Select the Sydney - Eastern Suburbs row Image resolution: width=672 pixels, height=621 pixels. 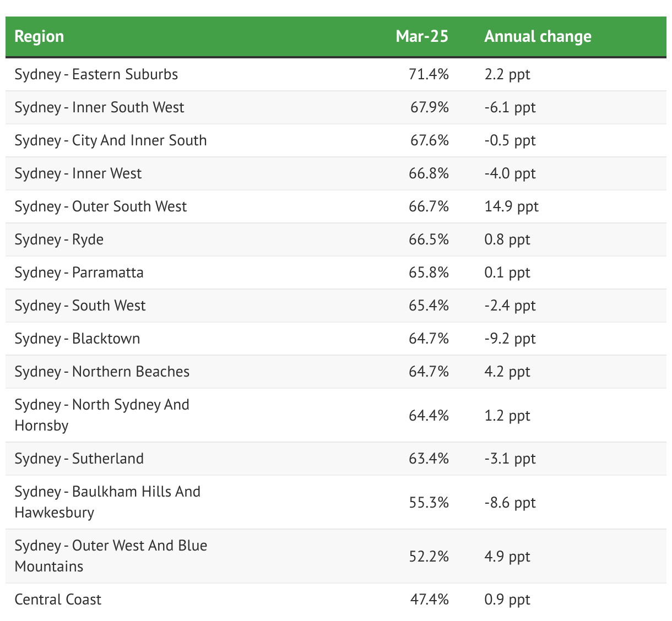[96, 74]
